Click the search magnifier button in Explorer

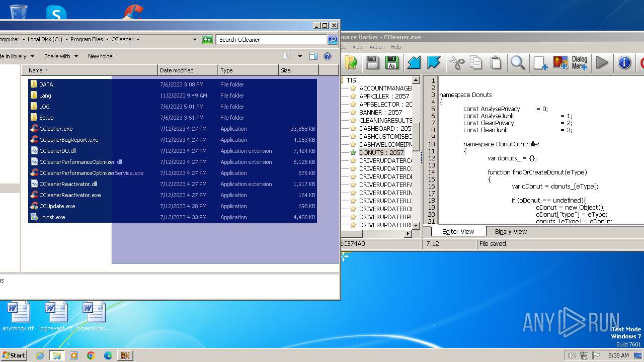coord(333,39)
